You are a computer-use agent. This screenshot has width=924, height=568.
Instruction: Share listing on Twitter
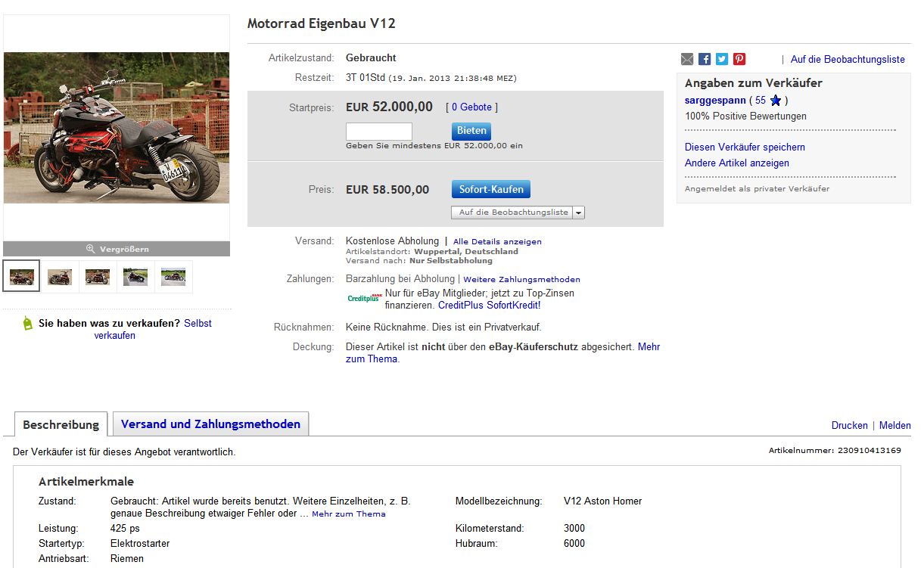(x=722, y=59)
